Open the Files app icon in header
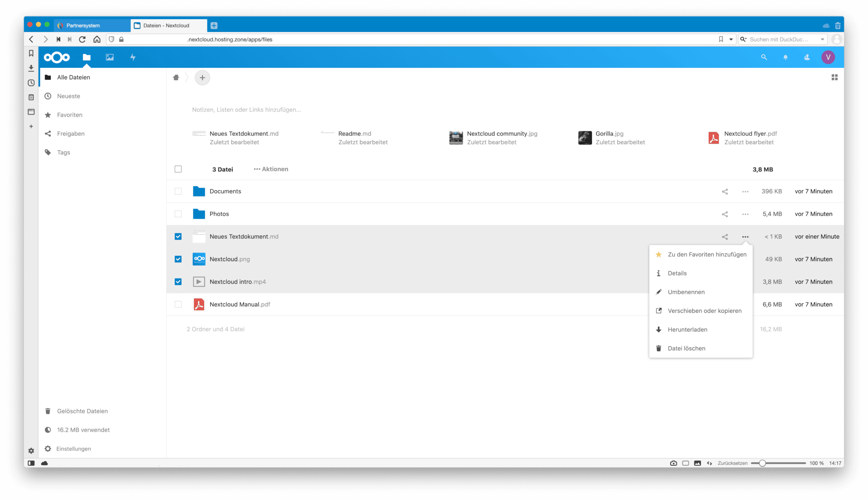The width and height of the screenshot is (868, 499). (86, 57)
